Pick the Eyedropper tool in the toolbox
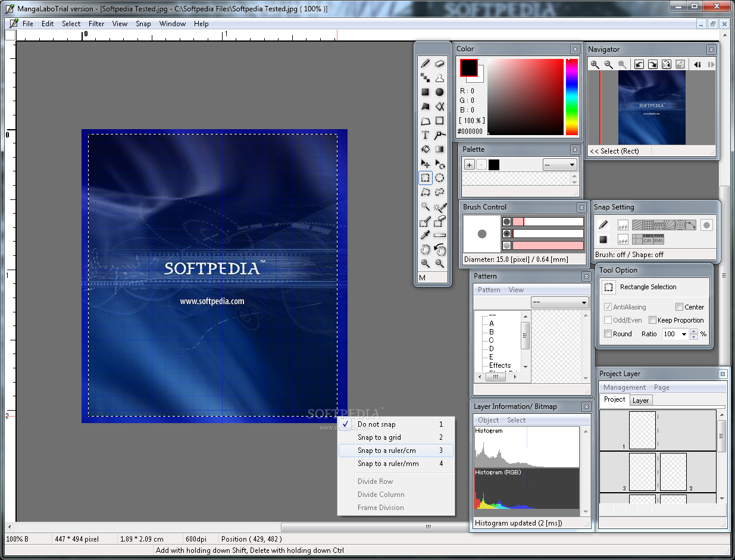This screenshot has width=735, height=560. (425, 235)
